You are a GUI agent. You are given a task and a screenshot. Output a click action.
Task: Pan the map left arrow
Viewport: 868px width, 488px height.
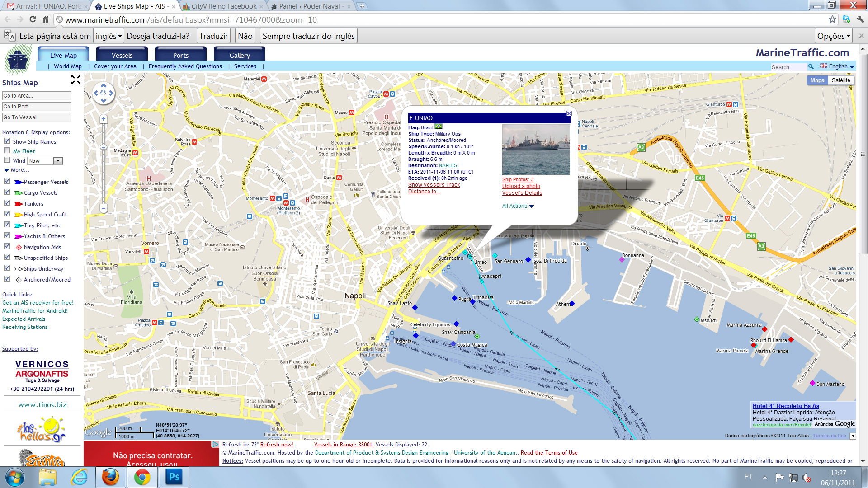pyautogui.click(x=95, y=93)
